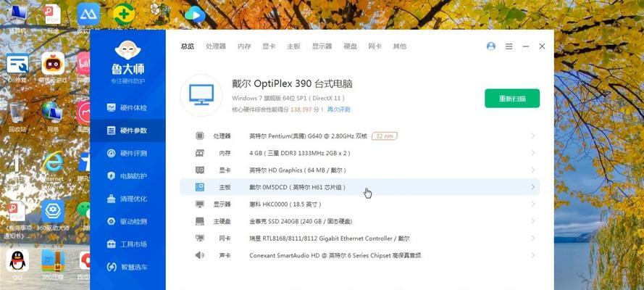The height and width of the screenshot is (290, 644).
Task: Open 硬件评测 in the sidebar
Action: tap(127, 153)
